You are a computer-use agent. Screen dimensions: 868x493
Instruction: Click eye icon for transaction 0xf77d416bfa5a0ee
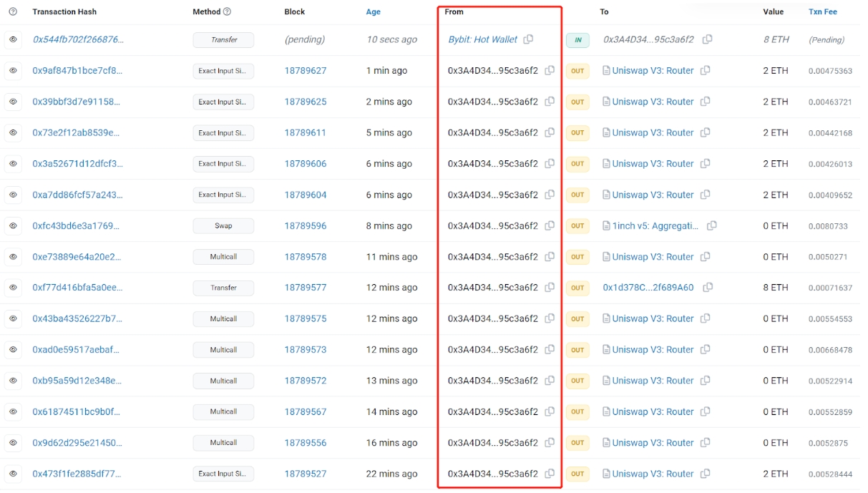pyautogui.click(x=13, y=288)
